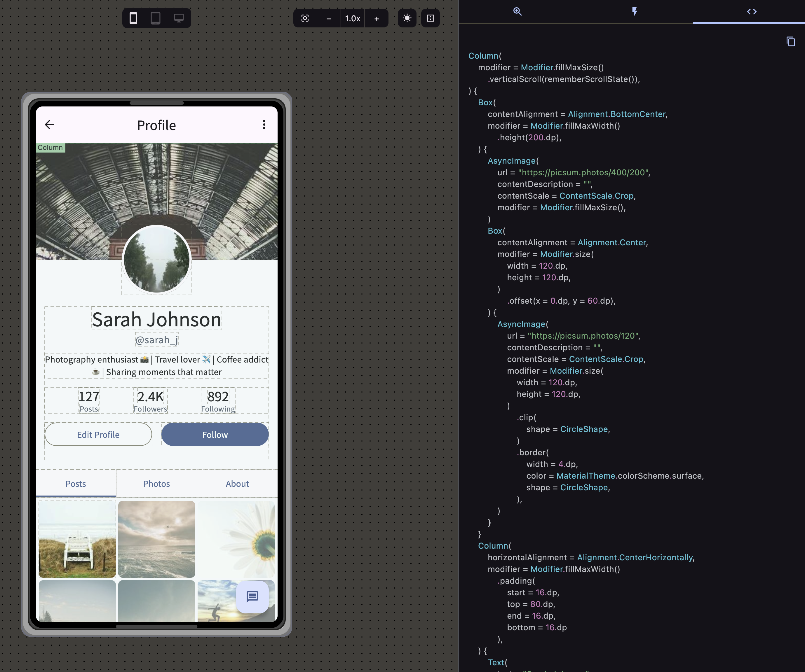Switch to tablet device preview
The height and width of the screenshot is (672, 805).
tap(156, 18)
